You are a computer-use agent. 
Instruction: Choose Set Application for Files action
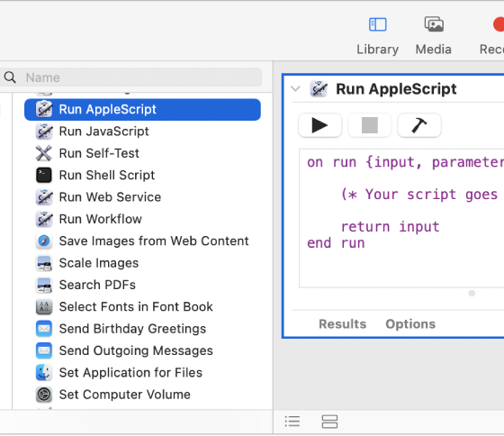(x=142, y=373)
